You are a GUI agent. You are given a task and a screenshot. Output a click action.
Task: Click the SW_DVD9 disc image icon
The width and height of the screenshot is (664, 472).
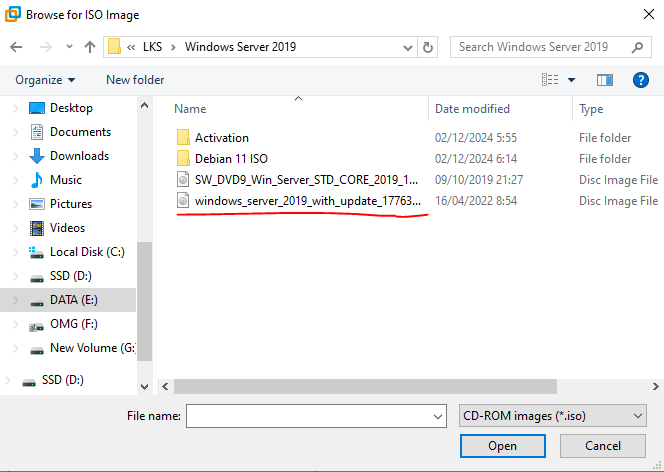[x=183, y=179]
